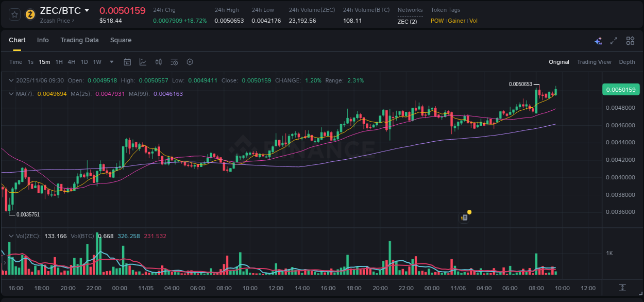The height and width of the screenshot is (302, 644).
Task: Switch chart type using the line chart icon
Action: (143, 62)
